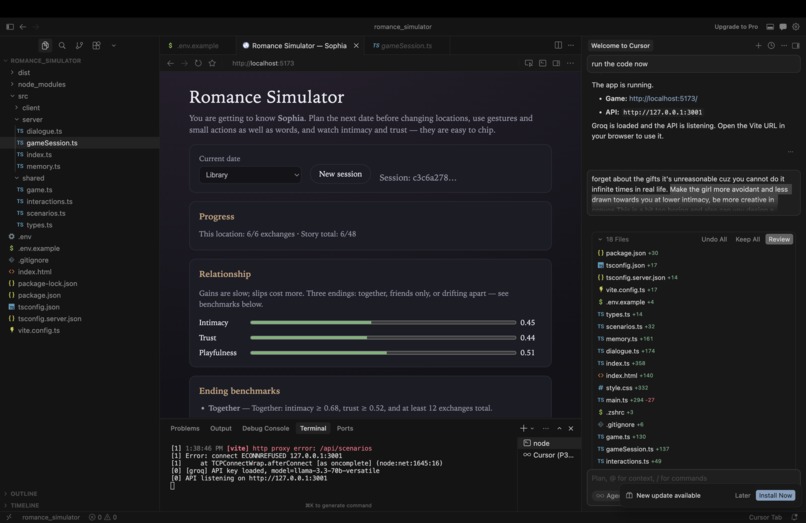The image size is (806, 523).
Task: Click the chat input field
Action: pos(693,478)
